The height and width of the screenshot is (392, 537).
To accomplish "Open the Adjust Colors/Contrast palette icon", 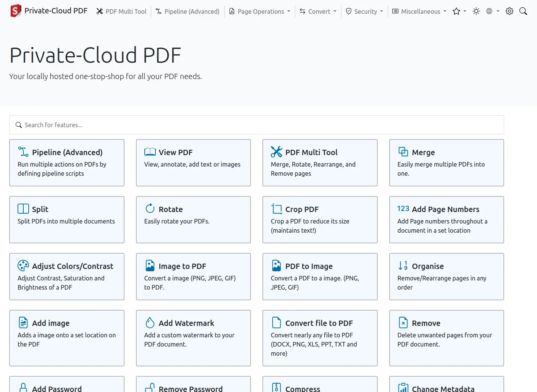I will click(x=23, y=266).
